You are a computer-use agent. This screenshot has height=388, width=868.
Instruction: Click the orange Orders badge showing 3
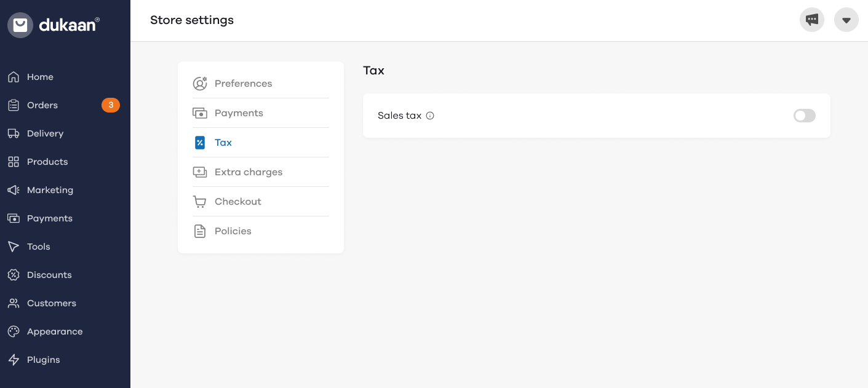pos(111,105)
